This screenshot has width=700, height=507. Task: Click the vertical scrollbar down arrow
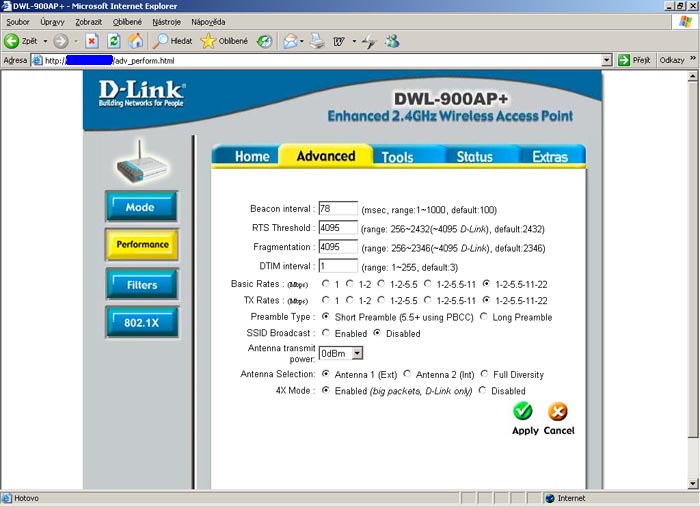tap(692, 483)
